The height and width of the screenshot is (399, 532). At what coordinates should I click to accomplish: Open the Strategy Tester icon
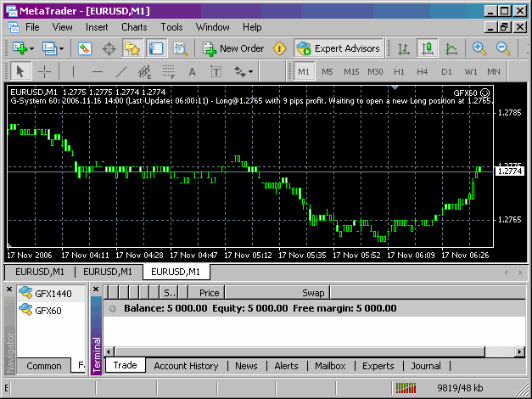pos(180,49)
